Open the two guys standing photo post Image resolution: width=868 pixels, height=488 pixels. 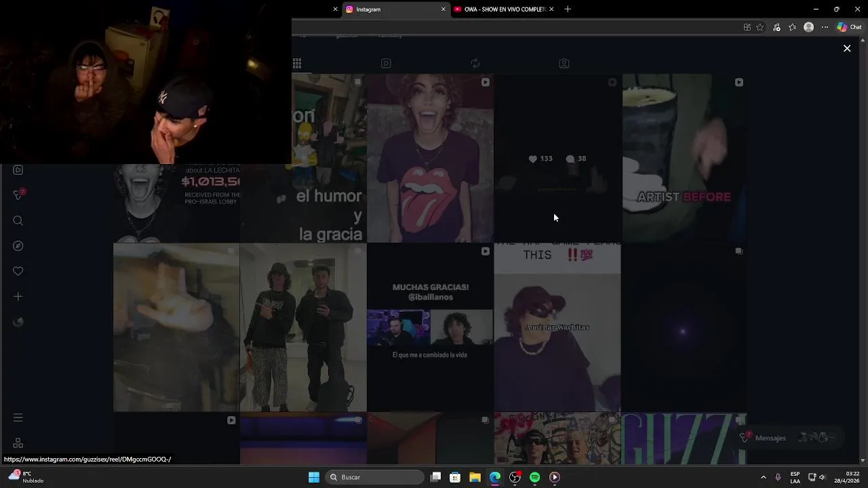point(303,327)
